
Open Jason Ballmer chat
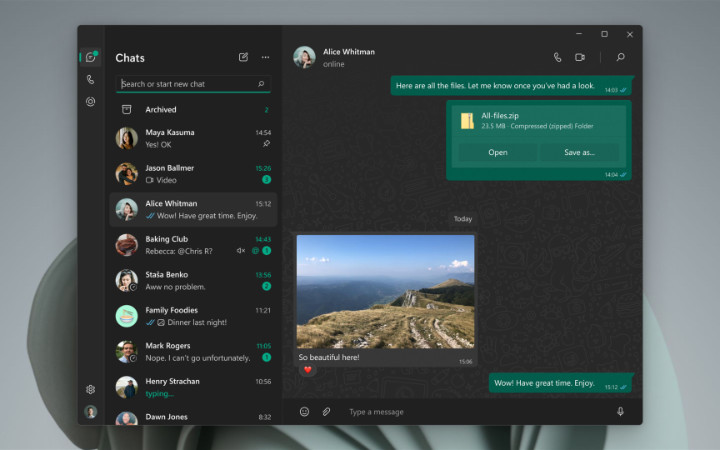point(193,174)
